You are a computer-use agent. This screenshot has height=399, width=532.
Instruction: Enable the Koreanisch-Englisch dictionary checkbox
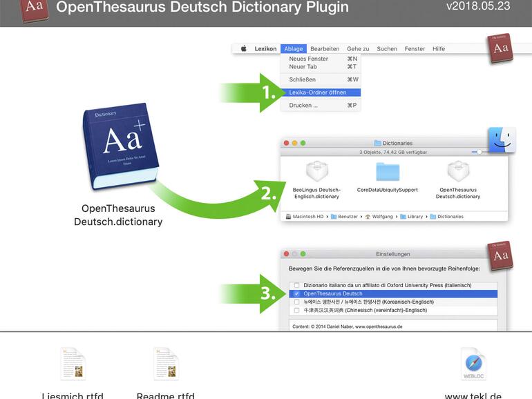pyautogui.click(x=297, y=302)
